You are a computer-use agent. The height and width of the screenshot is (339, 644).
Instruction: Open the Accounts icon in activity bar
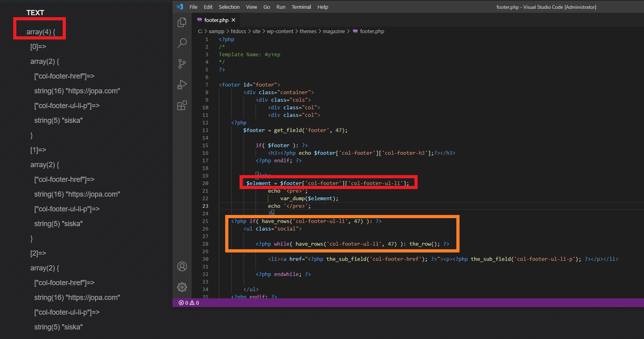click(x=182, y=266)
